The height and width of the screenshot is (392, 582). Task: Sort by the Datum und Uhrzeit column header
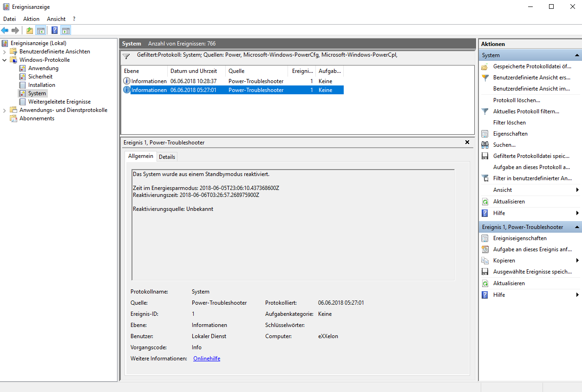pyautogui.click(x=196, y=71)
